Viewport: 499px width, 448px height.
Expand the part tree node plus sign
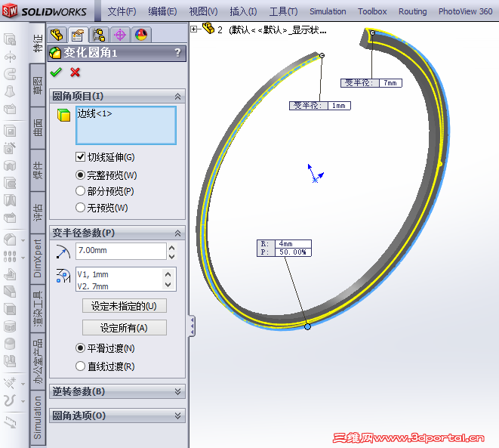193,29
